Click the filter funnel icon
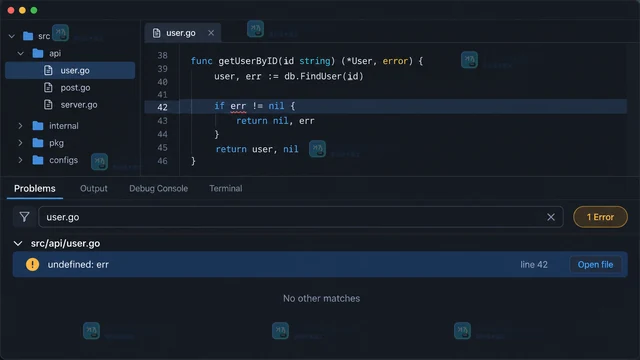The image size is (640, 360). pos(24,217)
